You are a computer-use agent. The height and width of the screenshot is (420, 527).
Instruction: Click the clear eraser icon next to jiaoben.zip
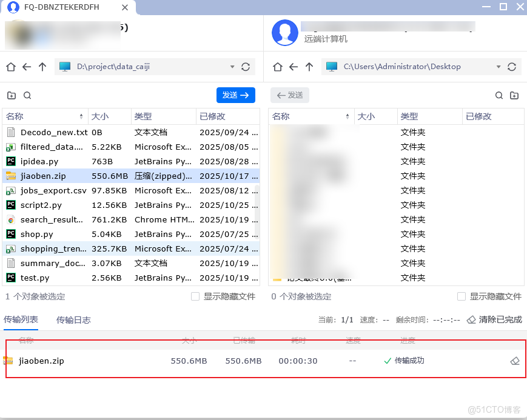(515, 360)
